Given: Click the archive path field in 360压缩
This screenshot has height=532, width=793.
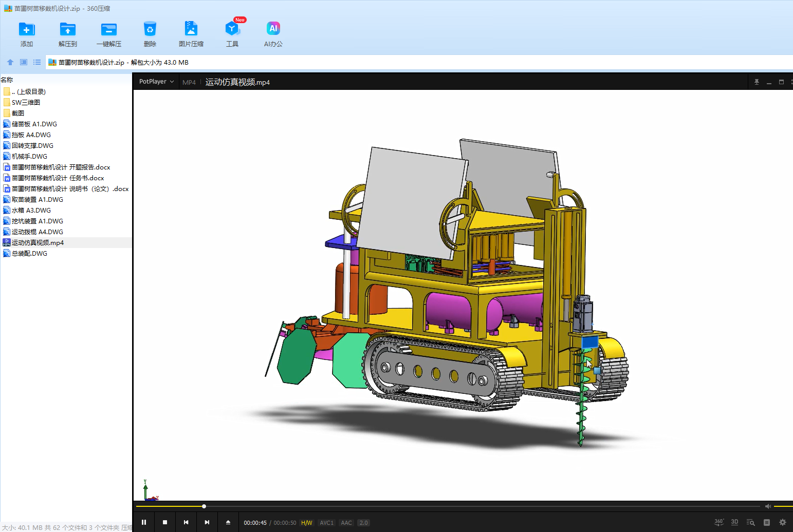Looking at the screenshot, I should click(x=419, y=62).
